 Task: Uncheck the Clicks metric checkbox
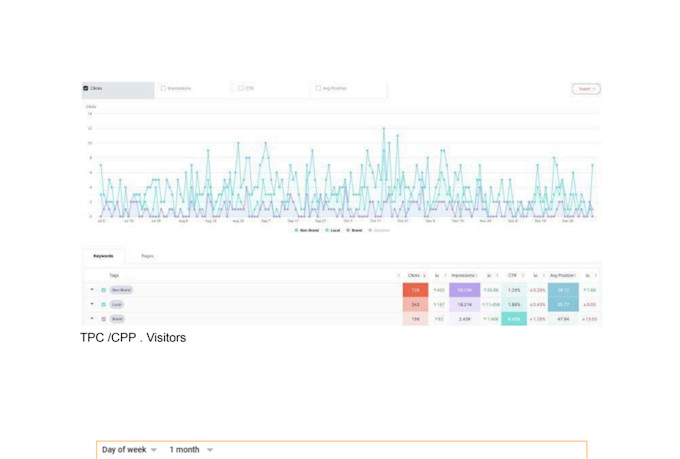(86, 88)
